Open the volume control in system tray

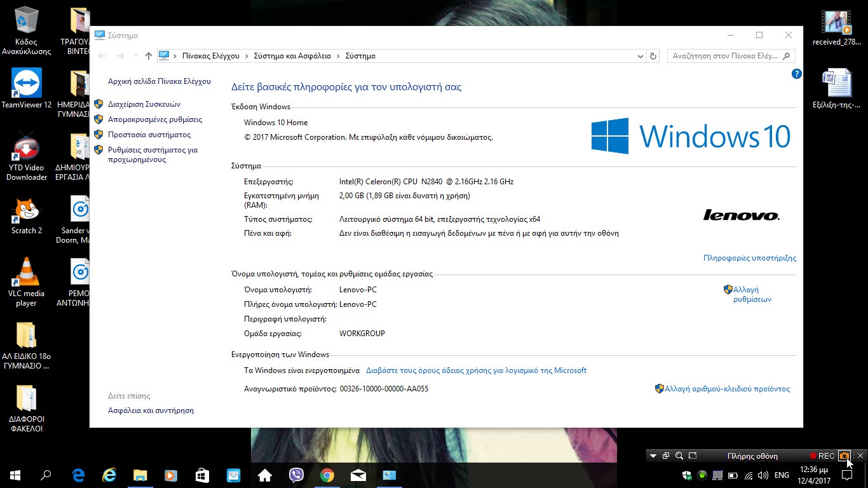[x=763, y=475]
